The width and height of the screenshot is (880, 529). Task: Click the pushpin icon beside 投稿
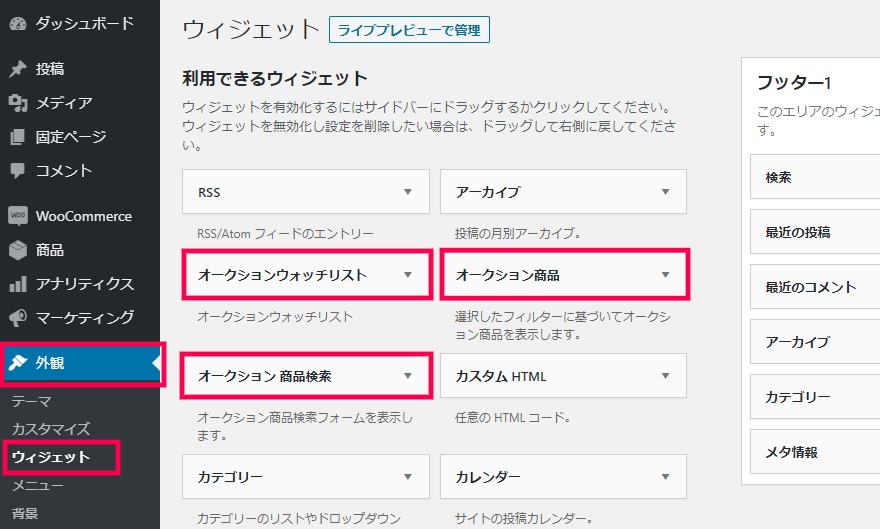point(18,69)
